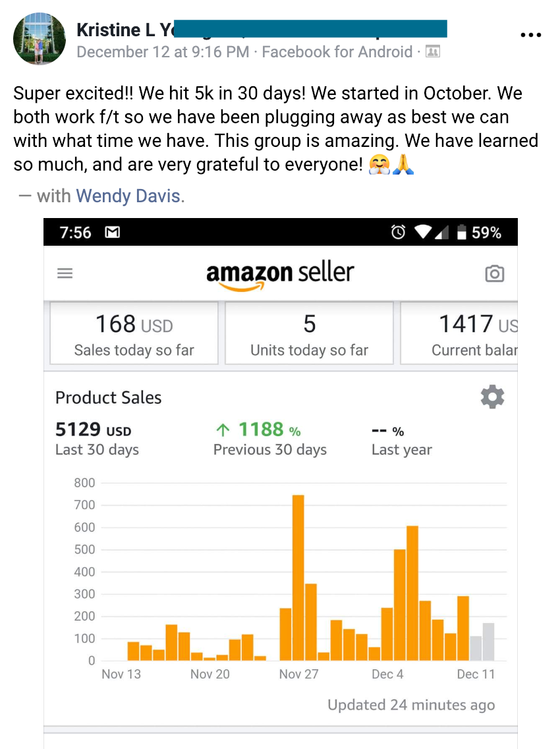Tap the battery indicator icon

[x=461, y=233]
